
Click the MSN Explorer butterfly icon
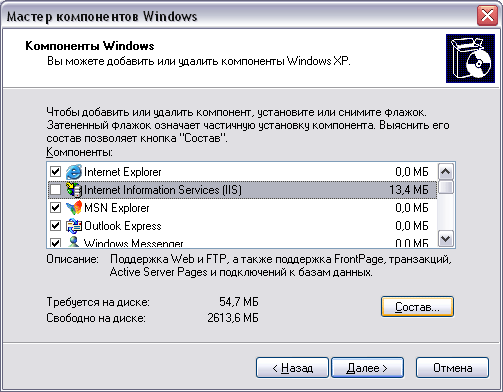point(73,208)
